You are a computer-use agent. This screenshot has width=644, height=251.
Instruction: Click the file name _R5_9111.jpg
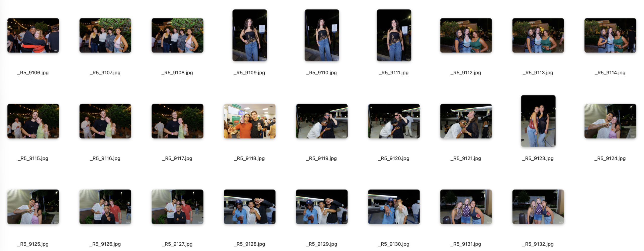394,73
